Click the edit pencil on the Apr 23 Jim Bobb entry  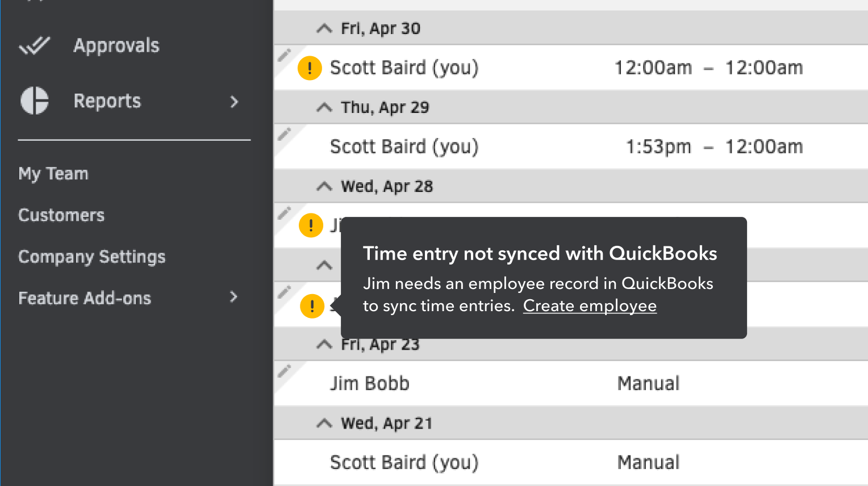click(x=284, y=371)
